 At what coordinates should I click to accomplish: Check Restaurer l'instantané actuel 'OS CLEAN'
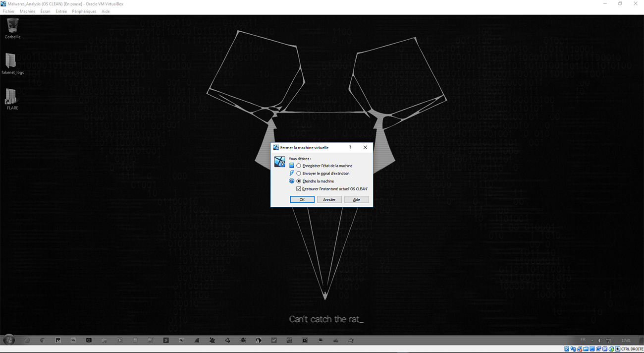click(299, 189)
